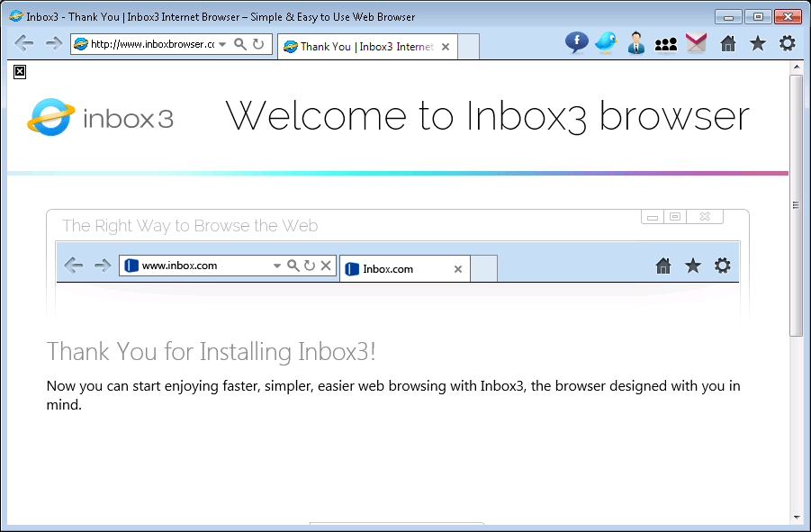Go to the home page
The width and height of the screenshot is (811, 532).
point(728,43)
